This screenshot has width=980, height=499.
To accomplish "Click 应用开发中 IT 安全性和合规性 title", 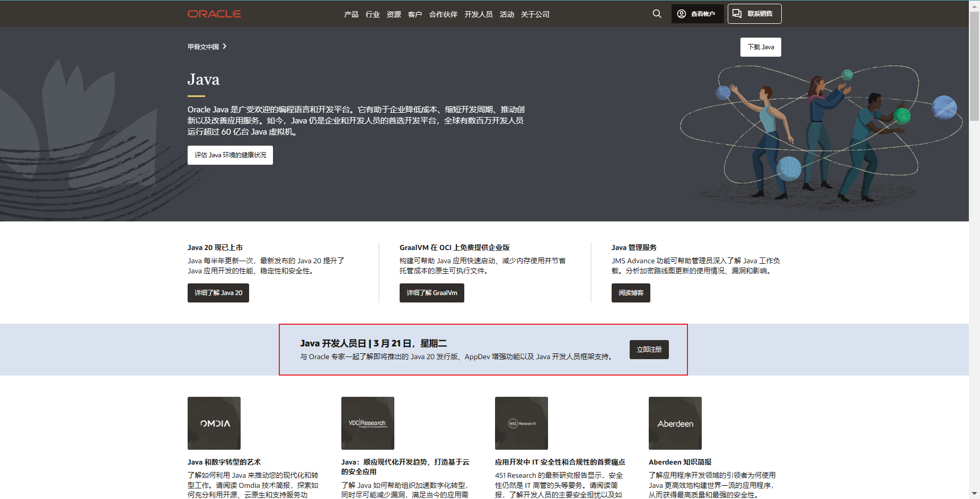I will 560,462.
